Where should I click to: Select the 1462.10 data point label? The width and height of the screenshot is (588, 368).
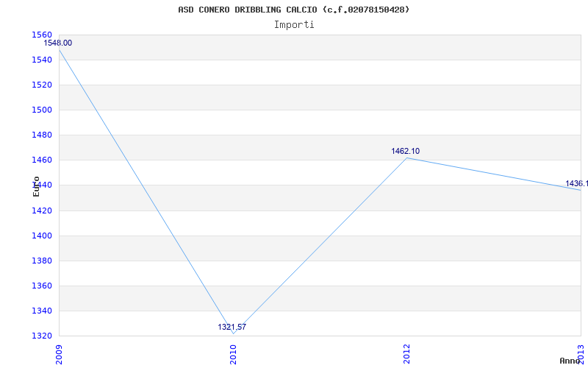406,152
